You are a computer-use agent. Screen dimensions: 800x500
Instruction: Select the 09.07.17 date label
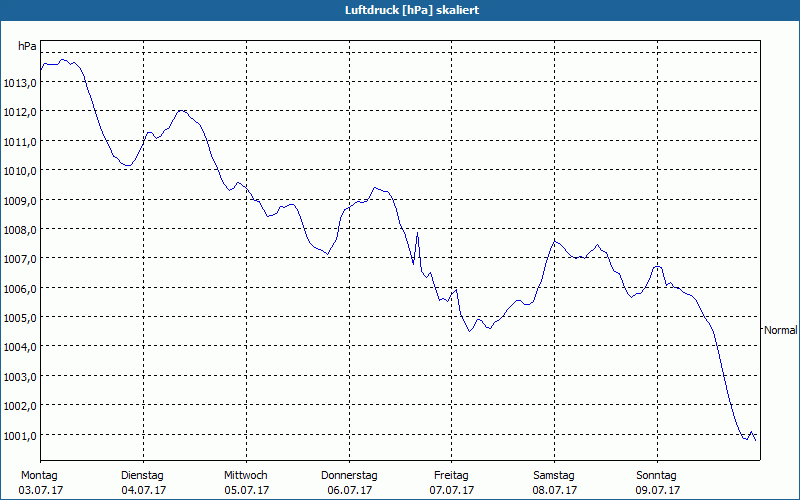coord(658,490)
